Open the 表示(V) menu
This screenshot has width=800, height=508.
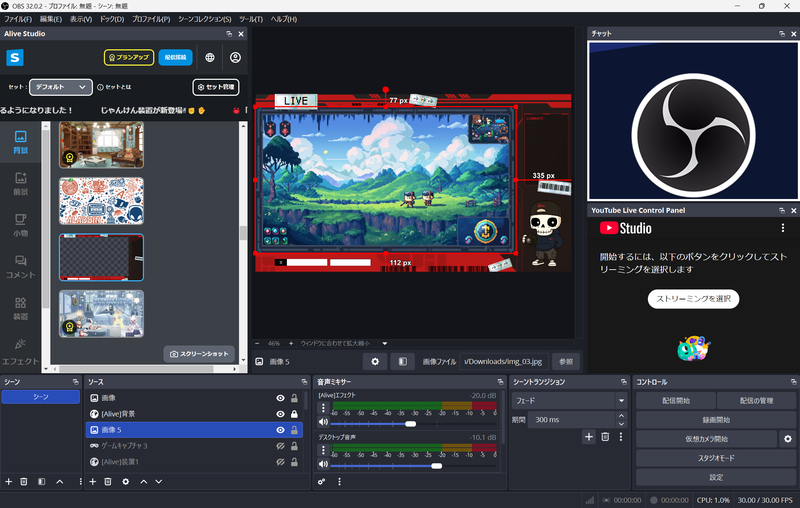tap(81, 19)
